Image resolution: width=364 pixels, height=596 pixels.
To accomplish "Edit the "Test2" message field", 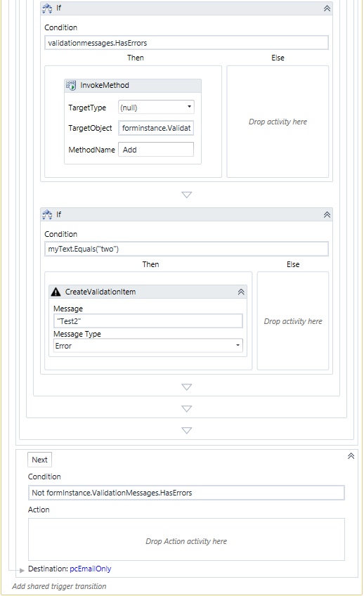I will pos(148,320).
